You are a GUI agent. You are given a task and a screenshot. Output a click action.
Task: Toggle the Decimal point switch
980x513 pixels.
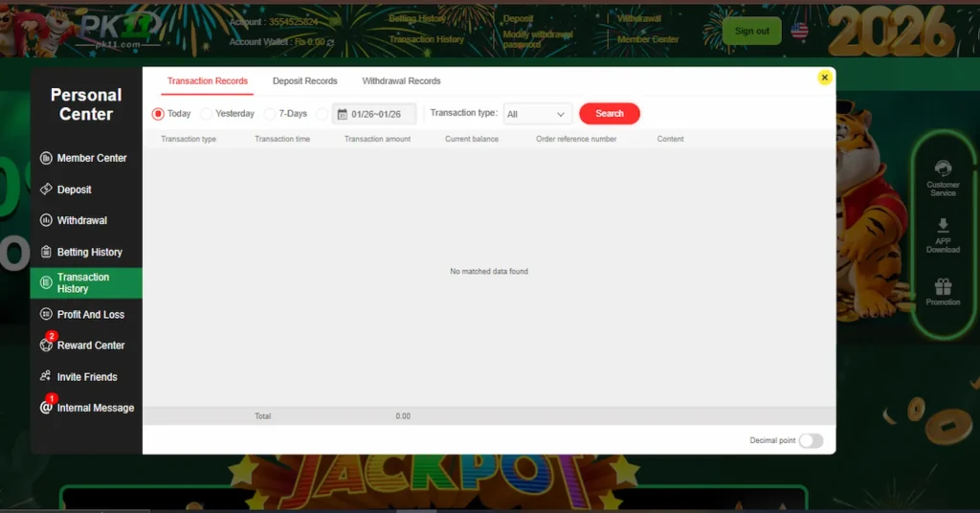[x=810, y=440]
